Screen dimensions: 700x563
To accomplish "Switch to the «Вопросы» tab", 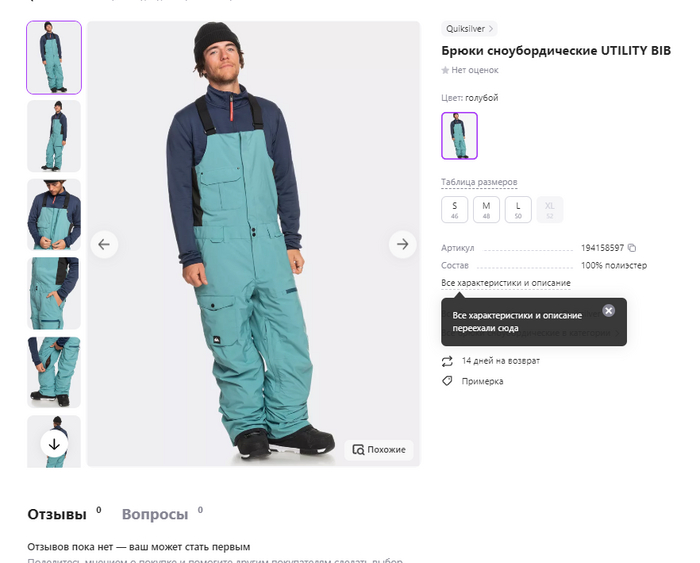I will (155, 514).
